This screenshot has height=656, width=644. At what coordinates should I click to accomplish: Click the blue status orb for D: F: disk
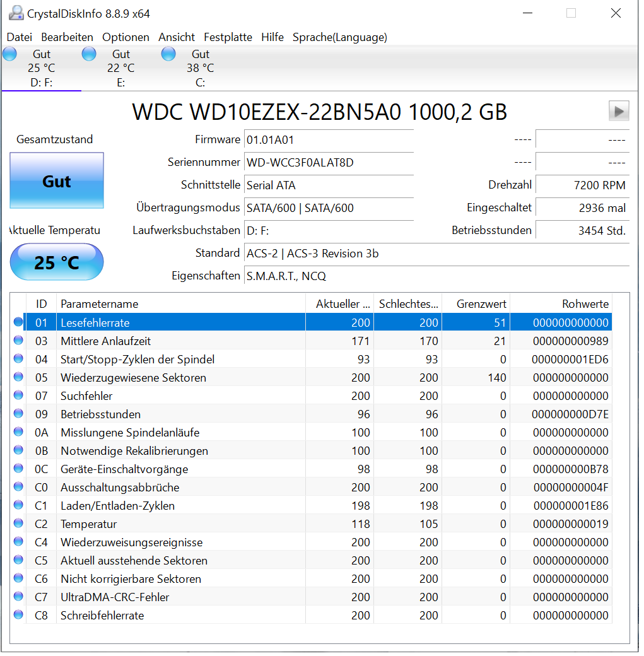[9, 54]
